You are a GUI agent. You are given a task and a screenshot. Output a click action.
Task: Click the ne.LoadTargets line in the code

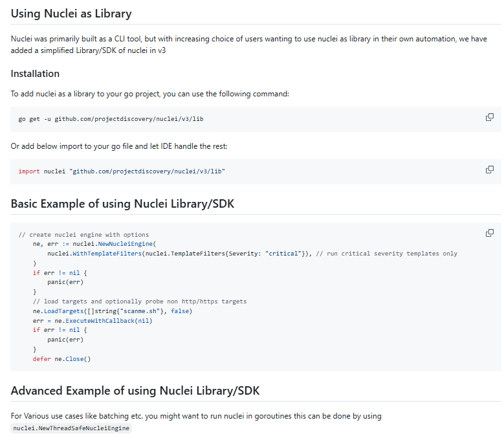tap(112, 311)
